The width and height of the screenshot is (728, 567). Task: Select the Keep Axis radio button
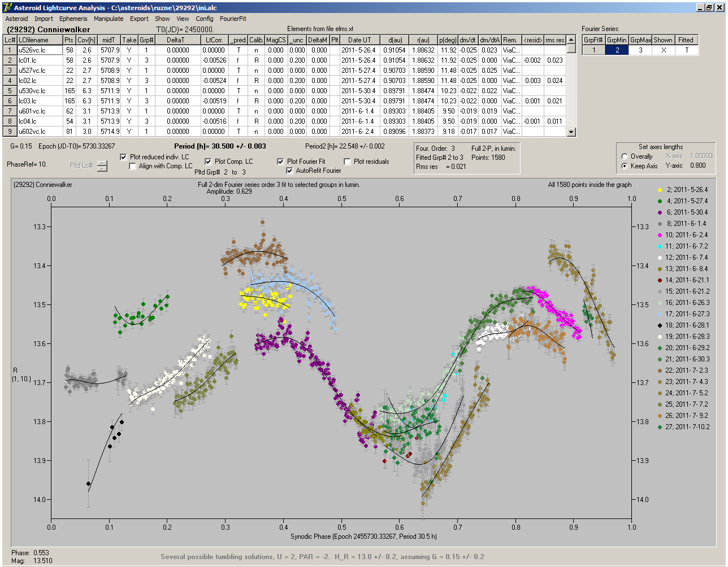[x=625, y=166]
